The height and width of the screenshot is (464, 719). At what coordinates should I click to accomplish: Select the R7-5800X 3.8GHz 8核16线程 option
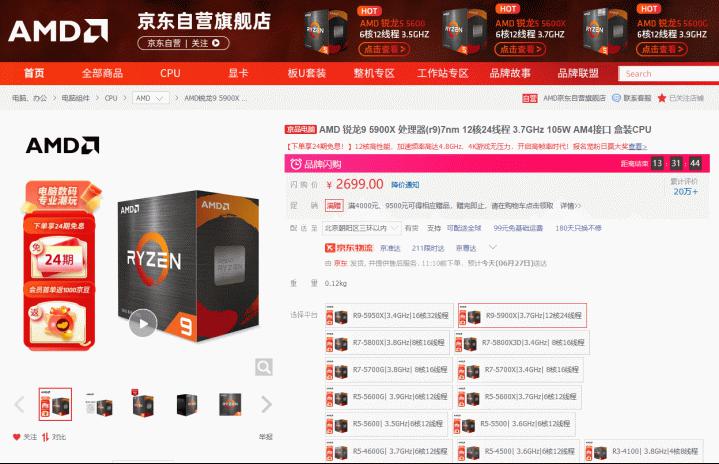tap(387, 342)
